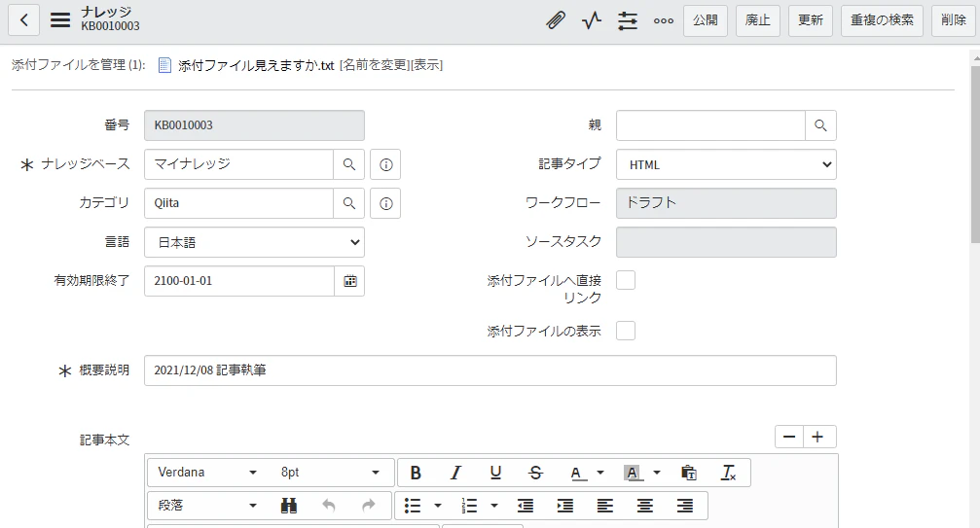Expand font color picker arrow

[600, 473]
